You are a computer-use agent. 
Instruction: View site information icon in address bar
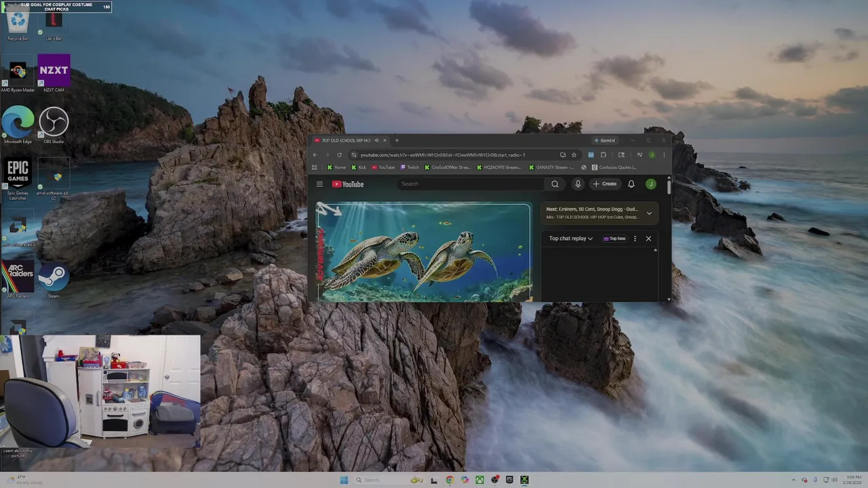tap(354, 155)
